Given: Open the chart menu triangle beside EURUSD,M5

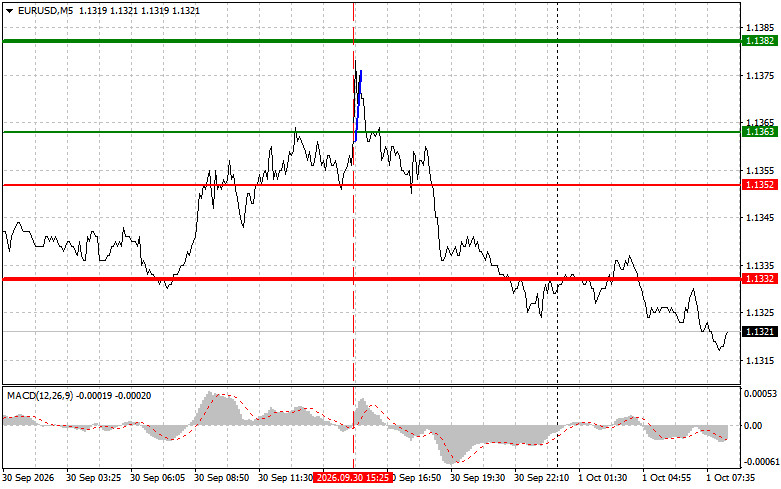Looking at the screenshot, I should (x=9, y=11).
